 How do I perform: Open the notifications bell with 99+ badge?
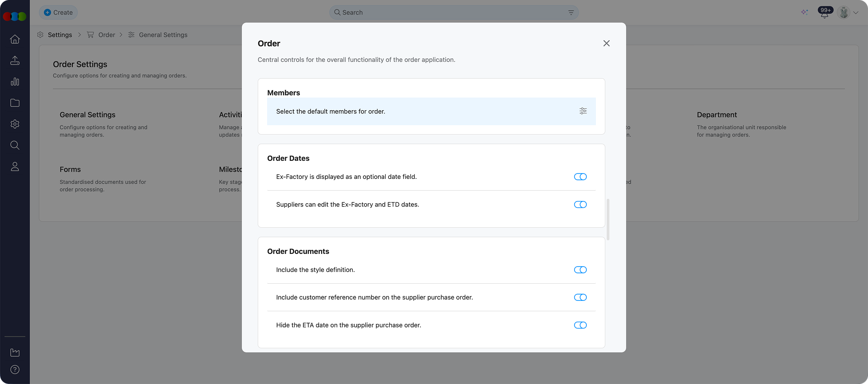[x=825, y=13]
